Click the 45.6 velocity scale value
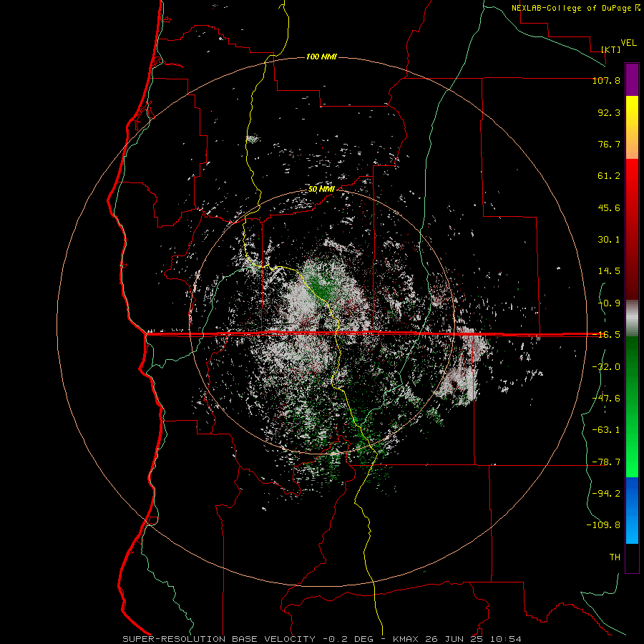 pos(609,208)
